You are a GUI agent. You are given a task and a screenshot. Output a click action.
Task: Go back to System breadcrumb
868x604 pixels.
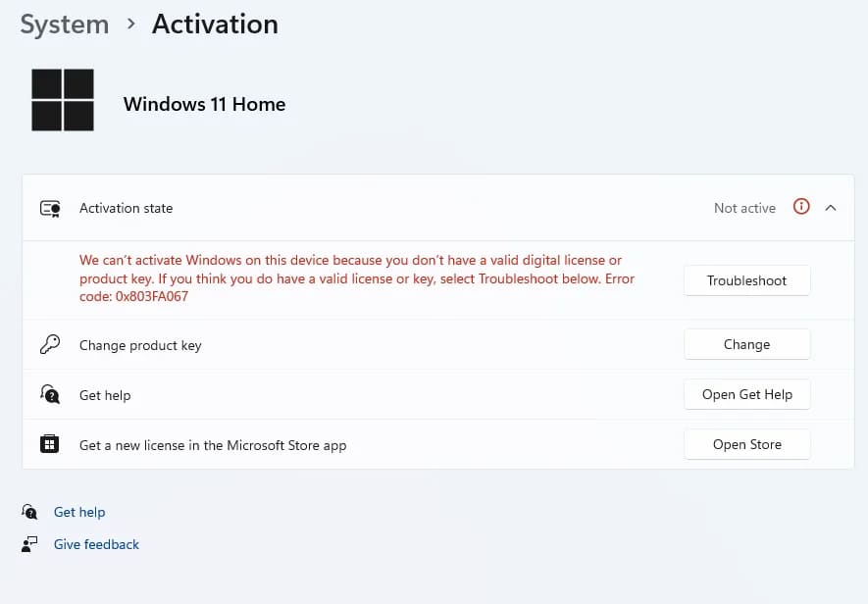[65, 25]
